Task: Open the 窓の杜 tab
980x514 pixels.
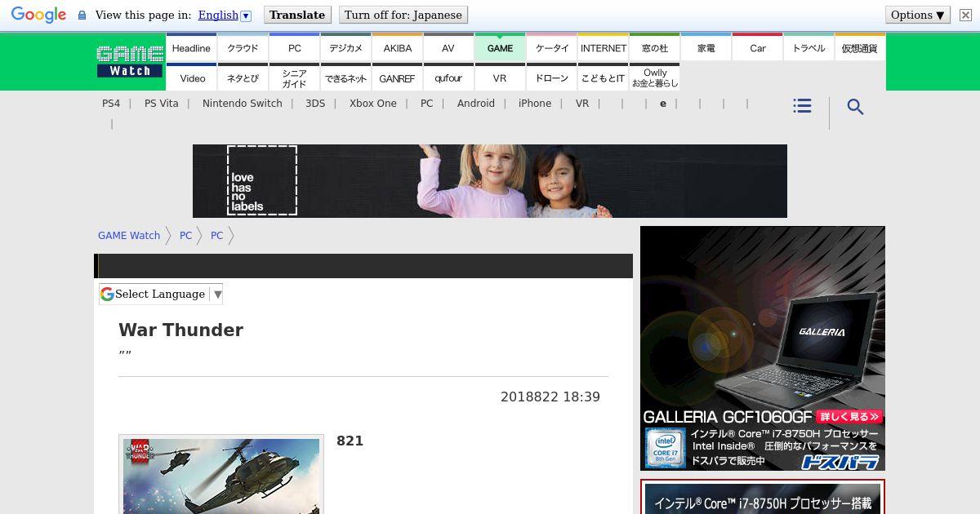Action: pos(654,48)
